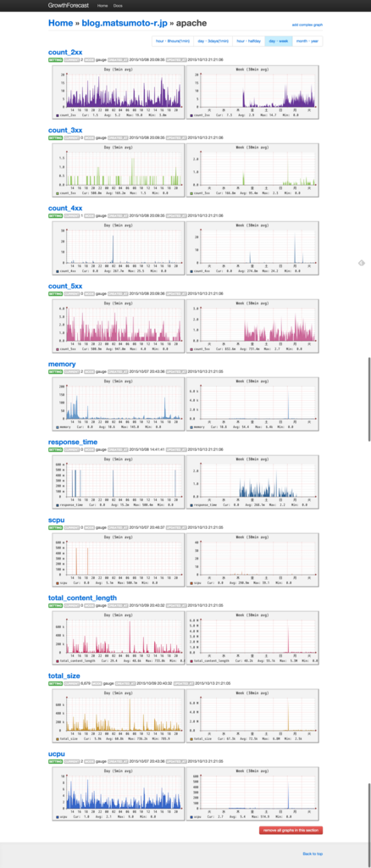Click the SETTING badge under total_size
The width and height of the screenshot is (371, 868).
pyautogui.click(x=55, y=684)
